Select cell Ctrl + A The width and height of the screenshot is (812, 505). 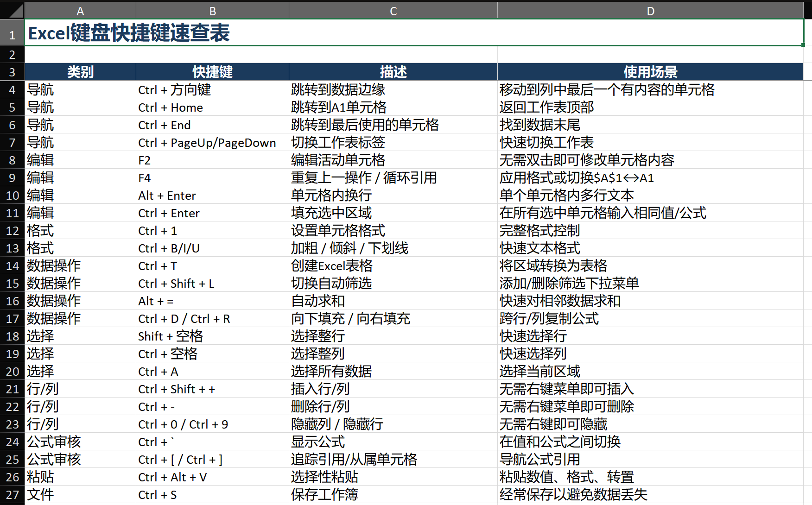tap(212, 371)
